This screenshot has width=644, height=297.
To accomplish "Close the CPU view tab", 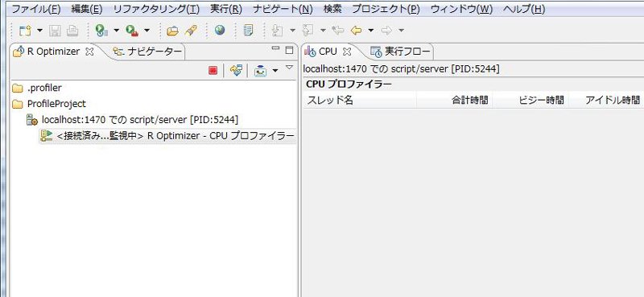I will point(347,52).
